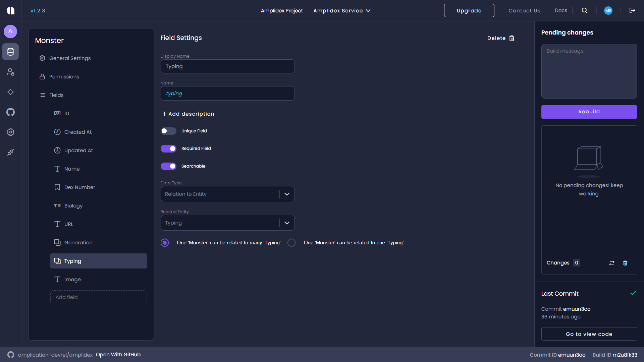
Task: Click the search magnifier in the top bar
Action: 584,10
